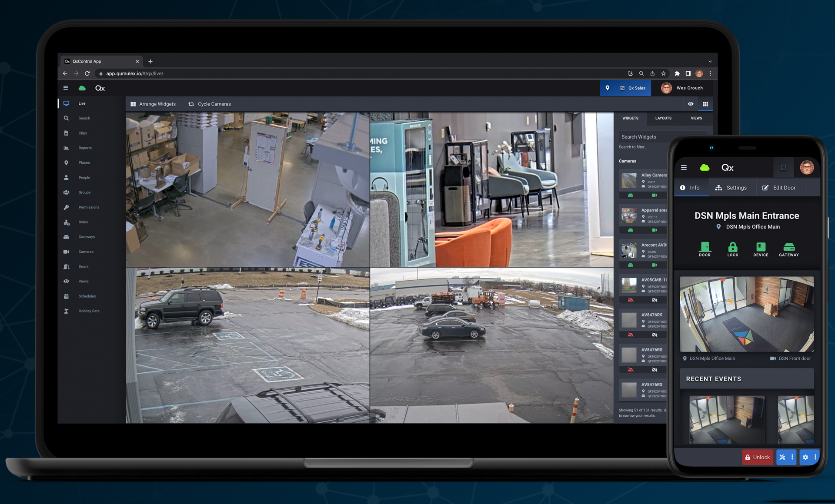835x504 pixels.
Task: Expand three-dot menu beside phone settings gear
Action: [815, 457]
